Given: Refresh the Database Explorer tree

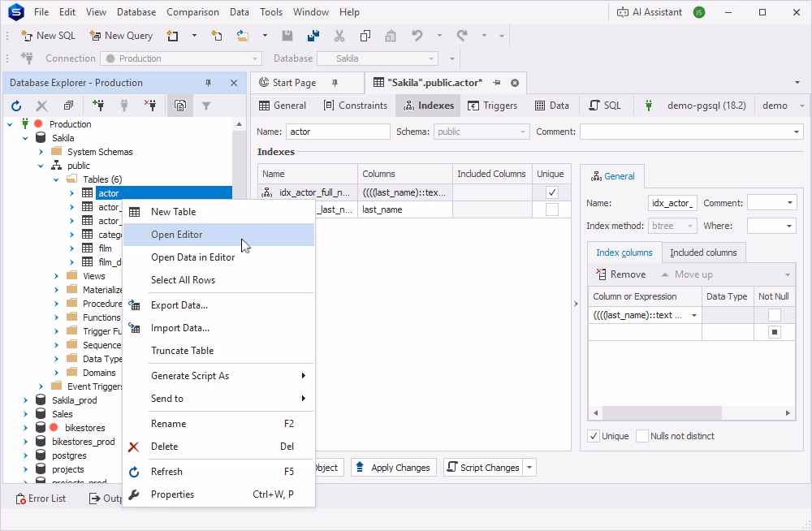Looking at the screenshot, I should (x=16, y=106).
